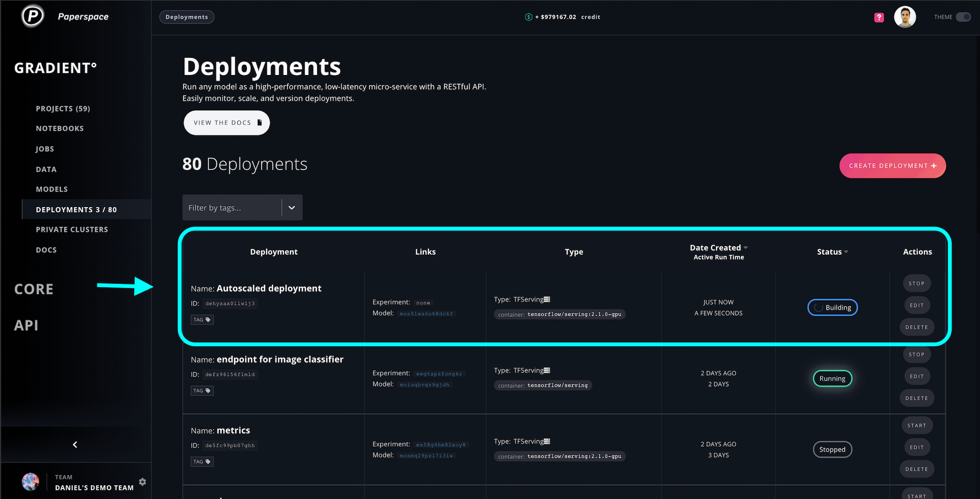The image size is (980, 499).
Task: Click Daniel's Demo Team name
Action: (94, 488)
